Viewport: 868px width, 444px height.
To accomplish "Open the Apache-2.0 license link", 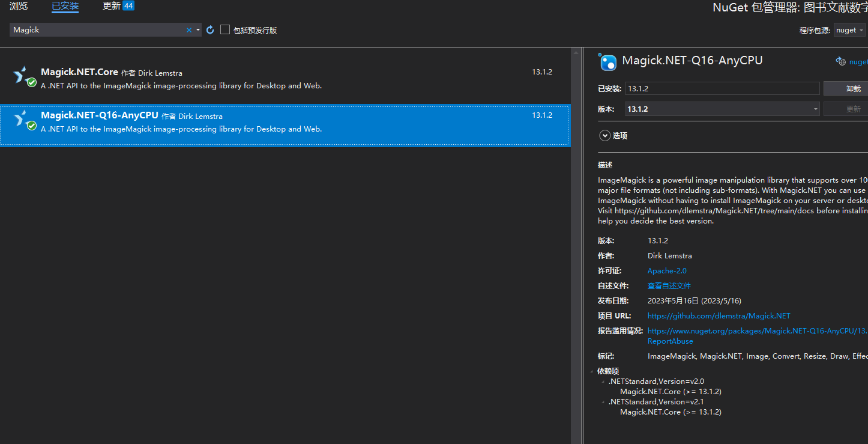I will pos(667,271).
